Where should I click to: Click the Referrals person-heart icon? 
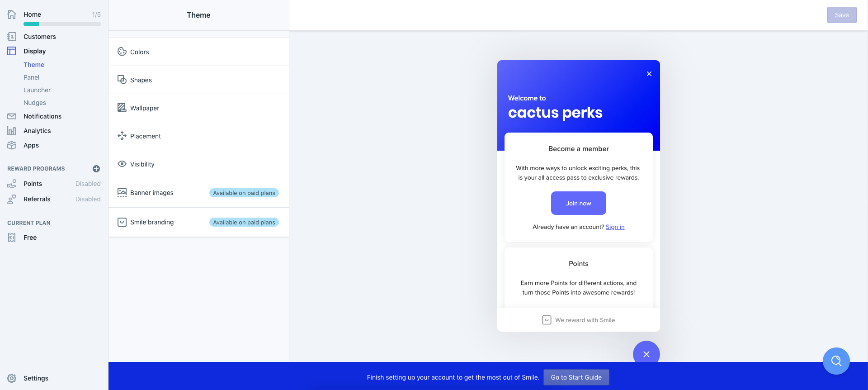tap(12, 199)
